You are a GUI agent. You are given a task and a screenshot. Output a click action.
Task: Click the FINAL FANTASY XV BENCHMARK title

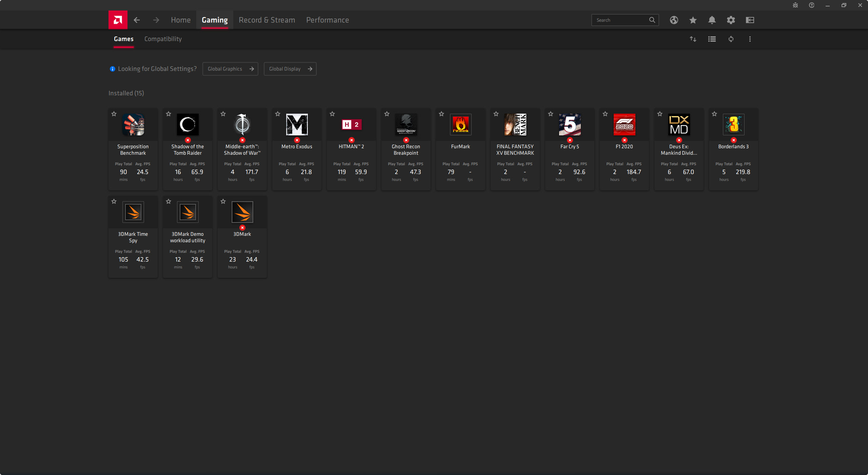tap(515, 150)
